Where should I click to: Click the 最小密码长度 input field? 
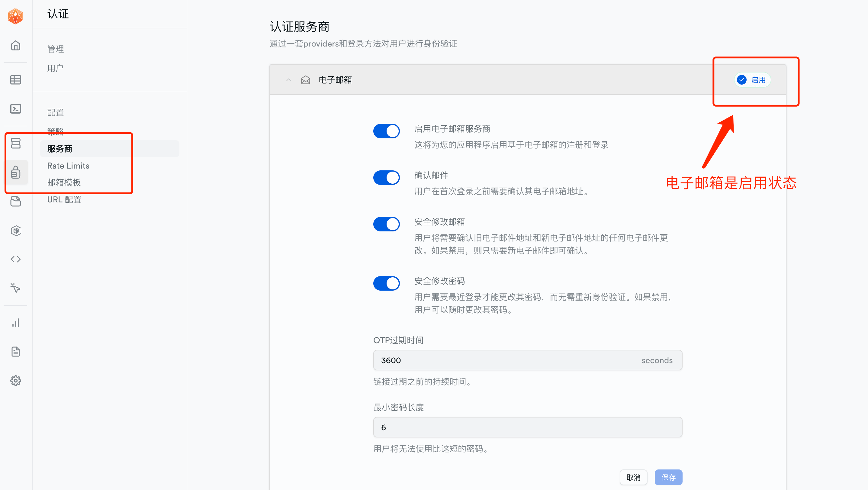tap(528, 427)
